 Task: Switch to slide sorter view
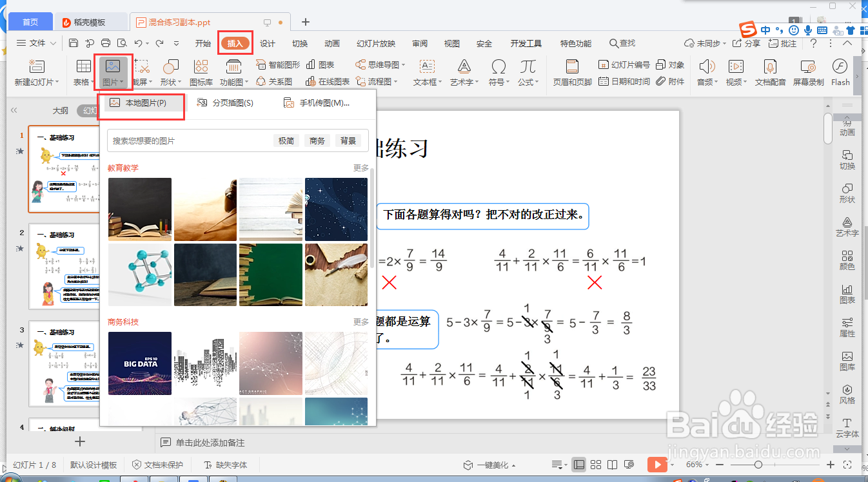596,465
